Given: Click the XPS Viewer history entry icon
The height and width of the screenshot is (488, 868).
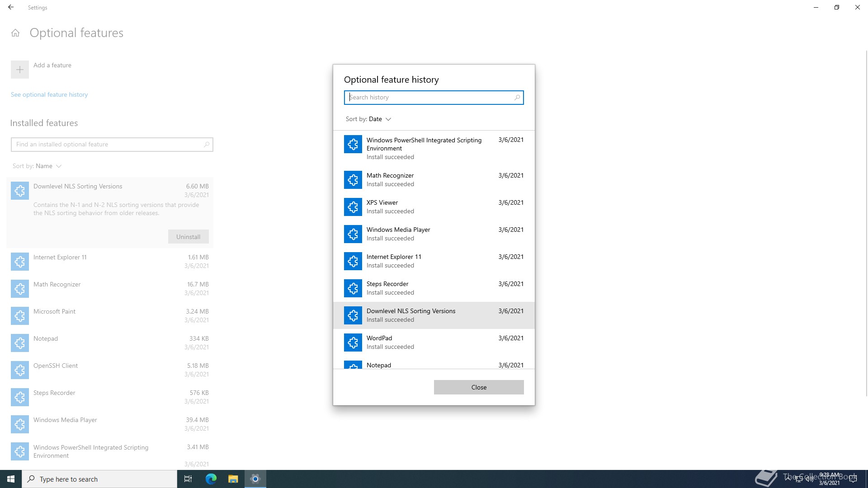Looking at the screenshot, I should click(x=353, y=207).
